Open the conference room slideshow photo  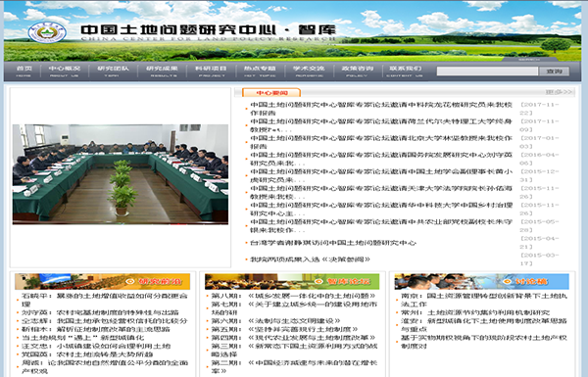click(x=121, y=174)
